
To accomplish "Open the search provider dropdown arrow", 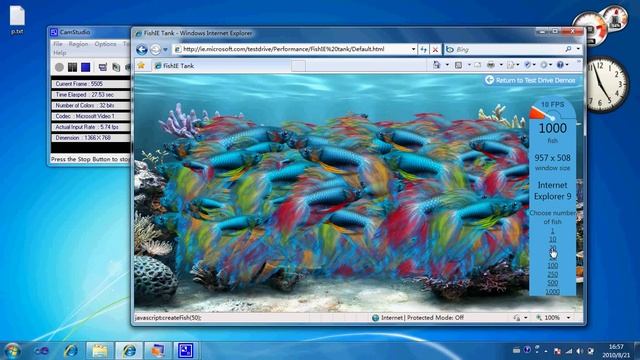I will point(578,49).
